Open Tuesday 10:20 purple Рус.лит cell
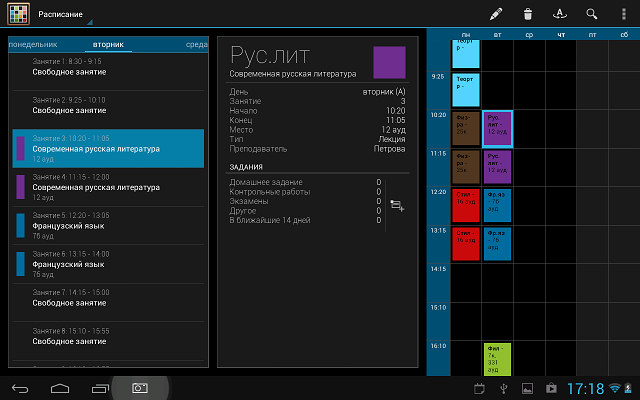The image size is (640, 400). [x=498, y=129]
